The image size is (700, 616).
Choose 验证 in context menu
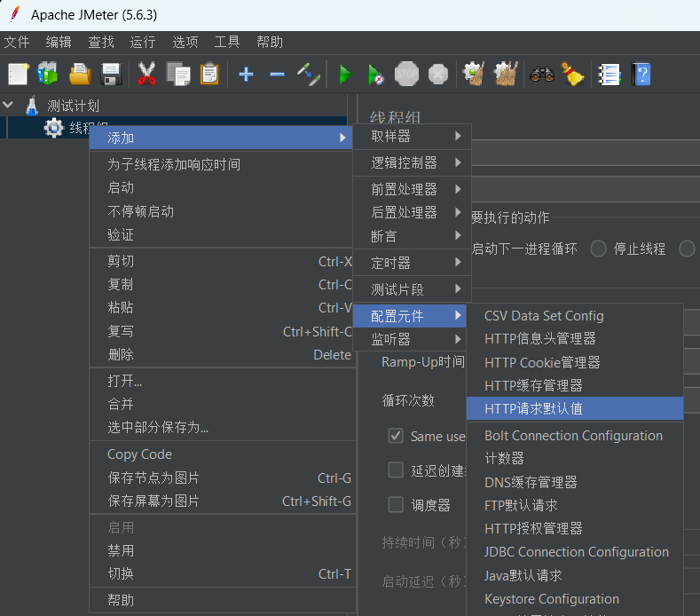(222, 234)
